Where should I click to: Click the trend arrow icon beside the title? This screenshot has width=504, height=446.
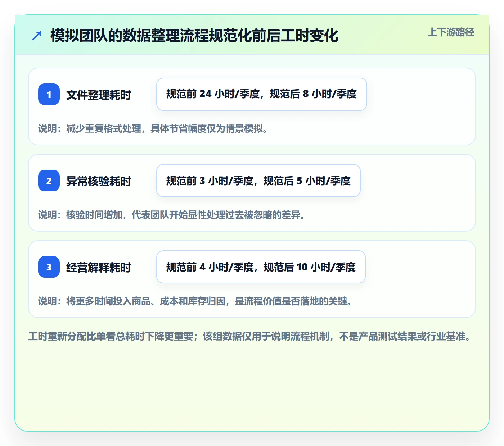pos(37,36)
